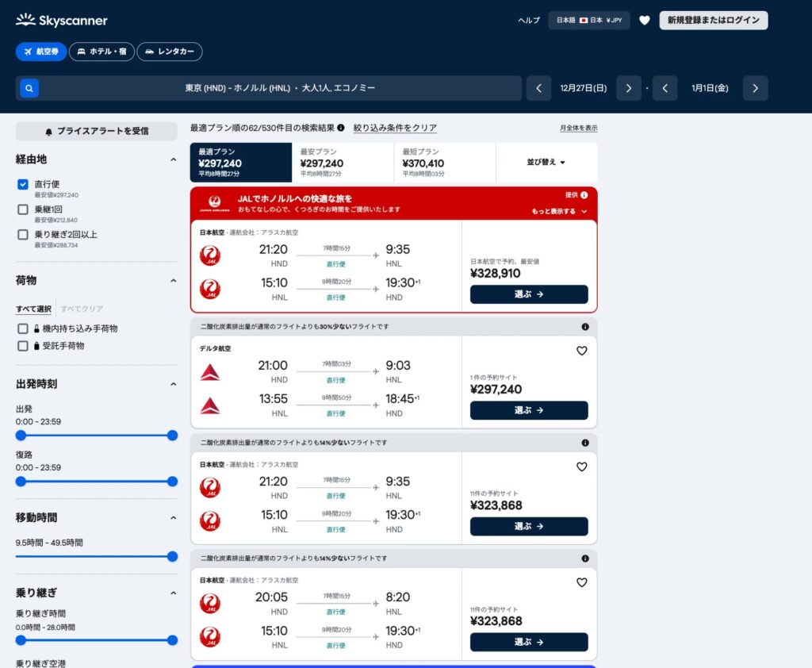The height and width of the screenshot is (668, 812).
Task: Open the ホテル・宿 tab
Action: click(101, 52)
